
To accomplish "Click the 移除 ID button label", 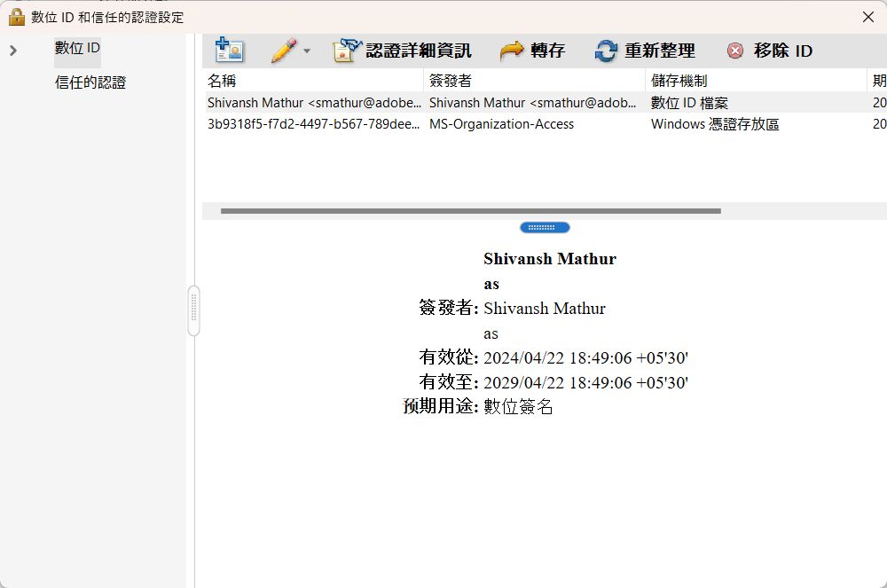I will pyautogui.click(x=784, y=51).
